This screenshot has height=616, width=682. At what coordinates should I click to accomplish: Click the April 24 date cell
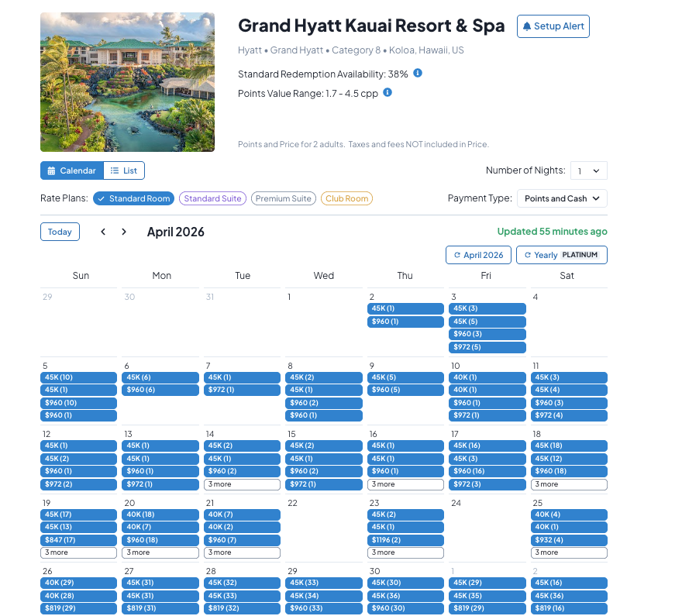click(487, 528)
